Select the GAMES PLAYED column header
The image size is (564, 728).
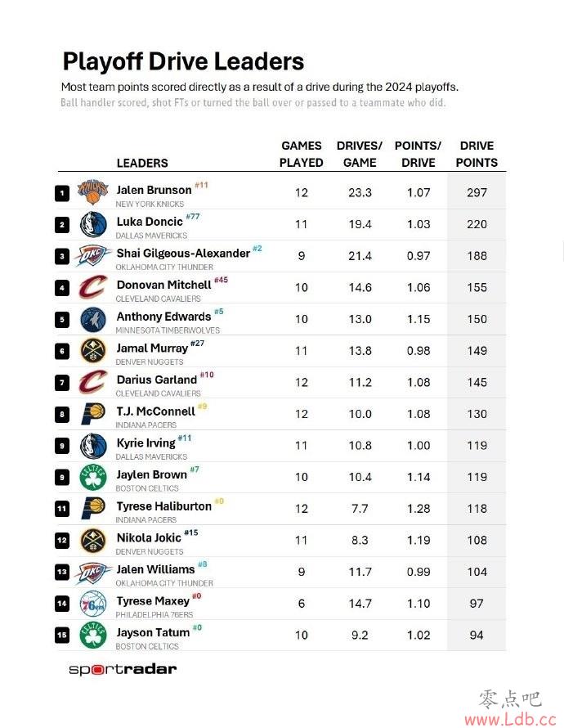pos(301,154)
